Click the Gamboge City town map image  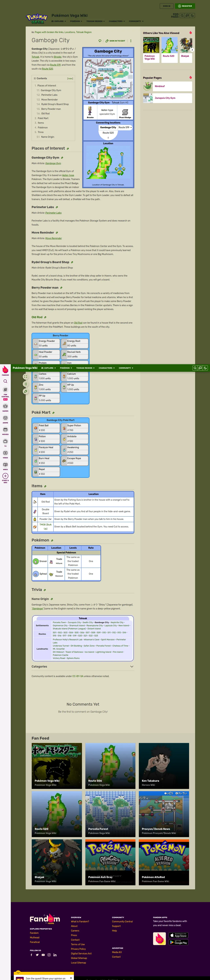point(108,79)
